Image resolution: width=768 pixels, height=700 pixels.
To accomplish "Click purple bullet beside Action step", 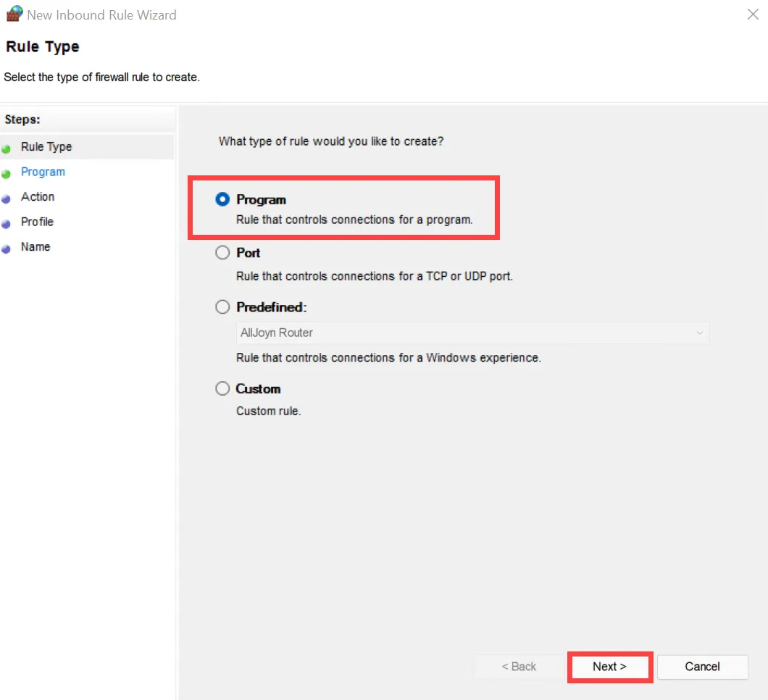I will click(x=6, y=199).
